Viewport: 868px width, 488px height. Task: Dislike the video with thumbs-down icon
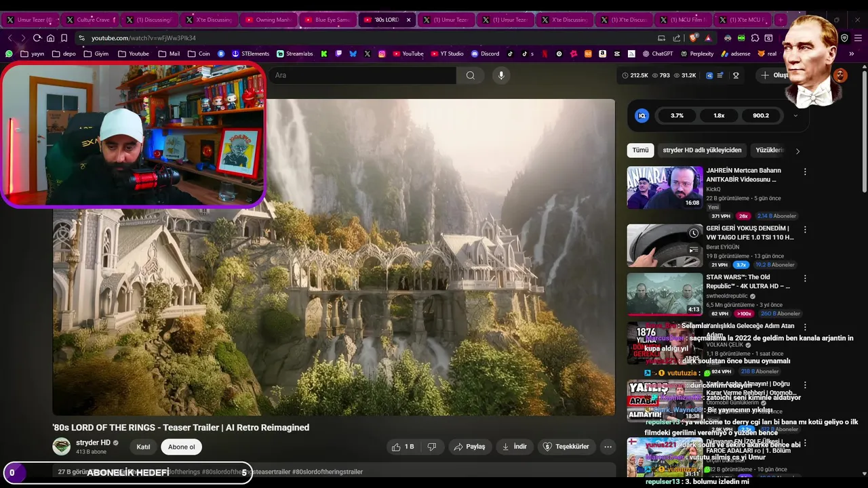pos(431,447)
